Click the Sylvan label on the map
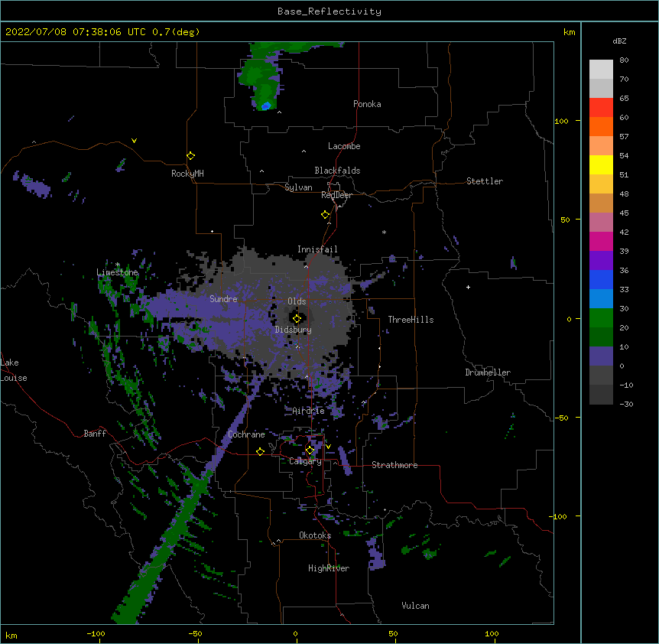659x644 pixels. point(298,187)
